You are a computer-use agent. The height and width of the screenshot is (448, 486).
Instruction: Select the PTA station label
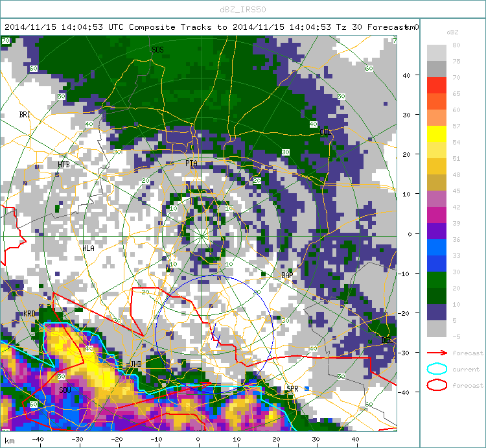[191, 163]
